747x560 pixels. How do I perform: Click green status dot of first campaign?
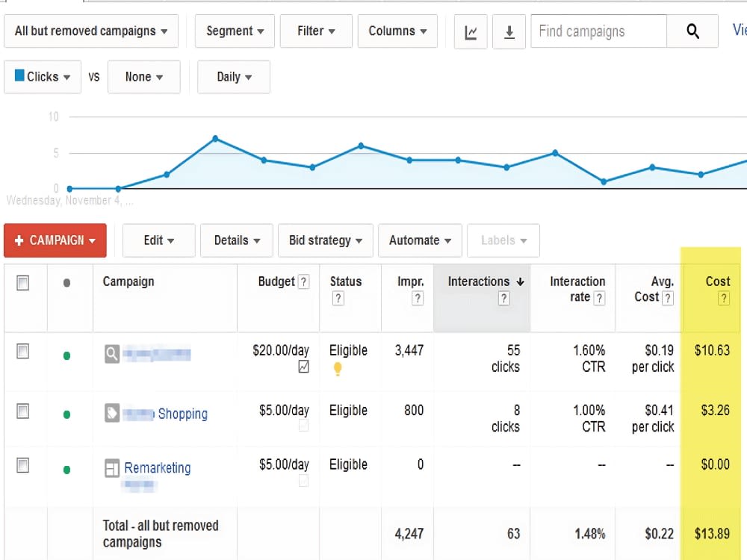[x=66, y=355]
